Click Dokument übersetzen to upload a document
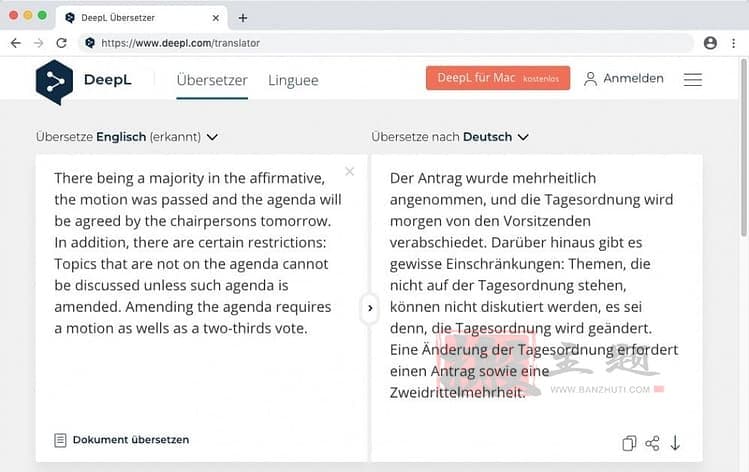This screenshot has width=749, height=472. 122,439
